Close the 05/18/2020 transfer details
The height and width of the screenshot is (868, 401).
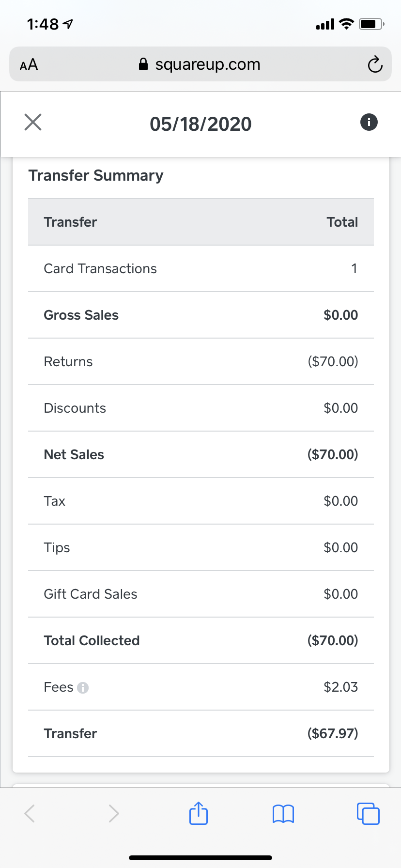pyautogui.click(x=33, y=123)
